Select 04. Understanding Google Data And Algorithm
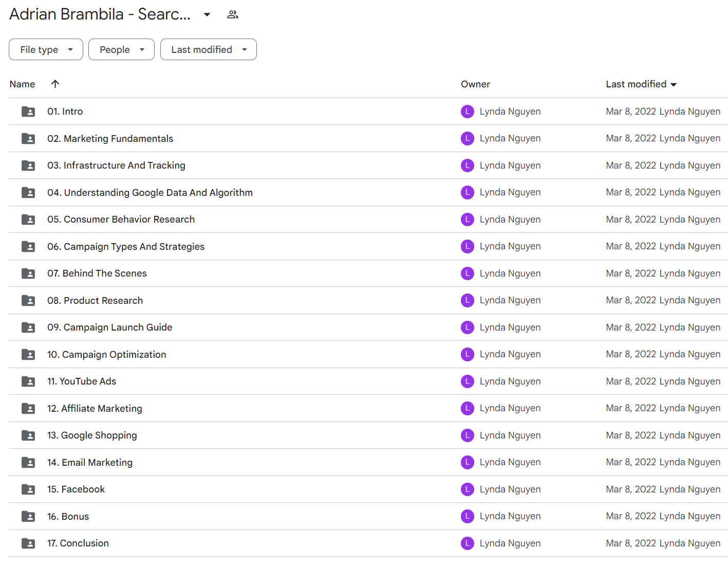Screen dimensions: 728x567 tap(150, 193)
